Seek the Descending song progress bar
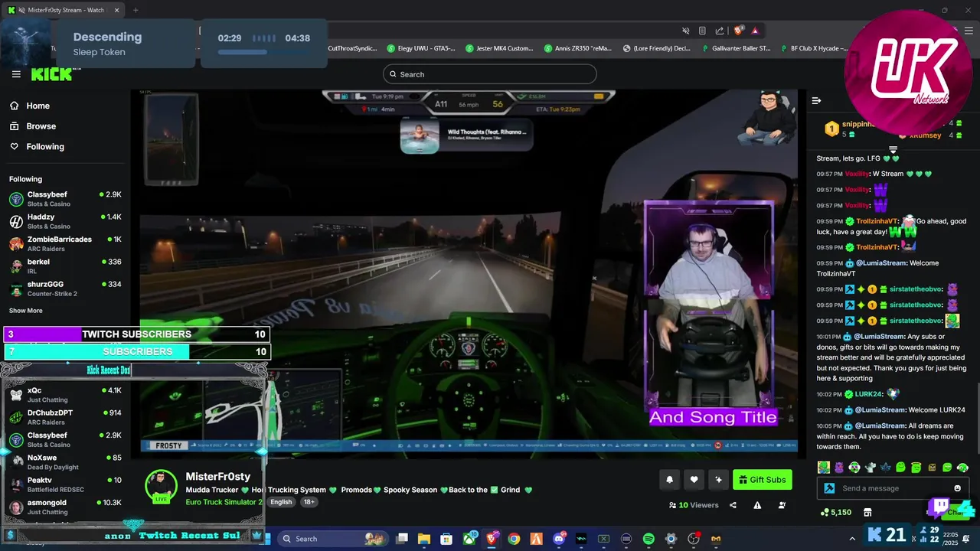980x551 pixels. coord(264,52)
